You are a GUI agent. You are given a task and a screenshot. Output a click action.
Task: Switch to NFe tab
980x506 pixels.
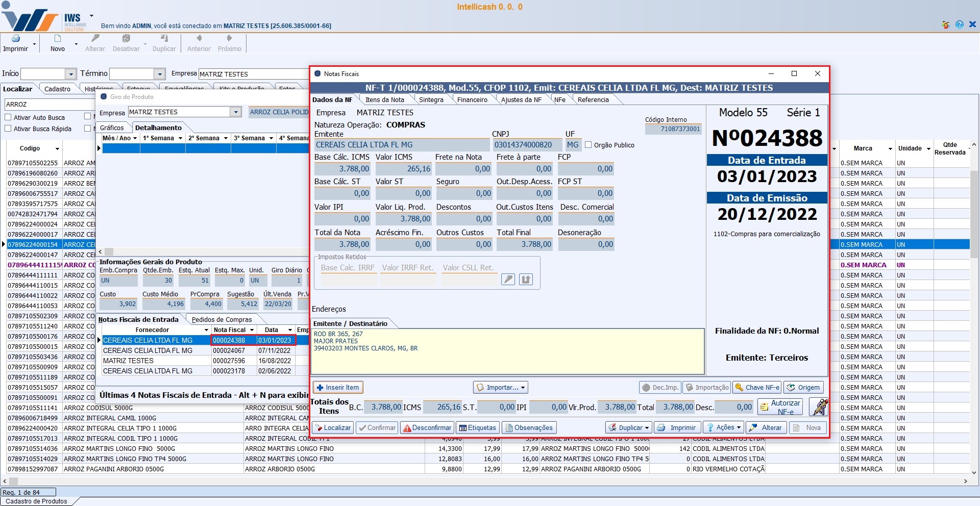pyautogui.click(x=559, y=99)
